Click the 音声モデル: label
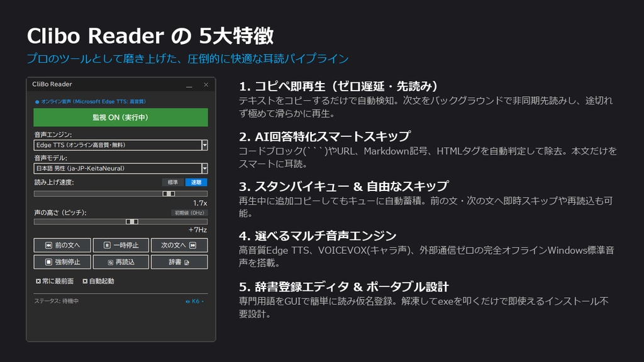Viewport: 644px width, 362px height. 50,158
